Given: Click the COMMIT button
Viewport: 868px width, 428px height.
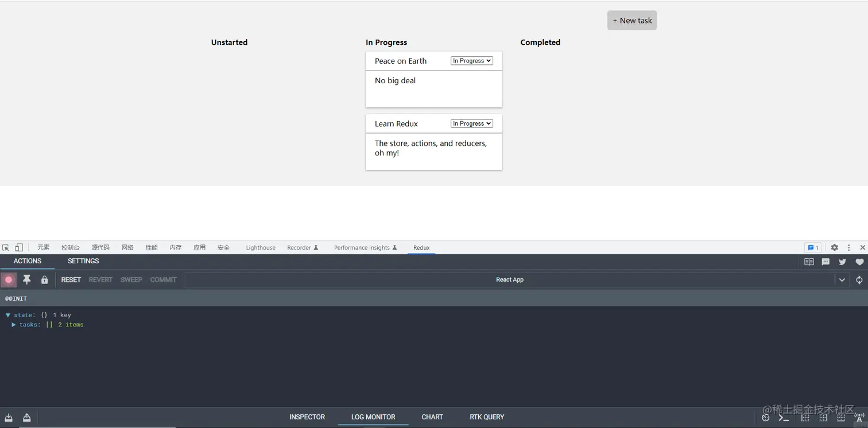Looking at the screenshot, I should click(164, 280).
